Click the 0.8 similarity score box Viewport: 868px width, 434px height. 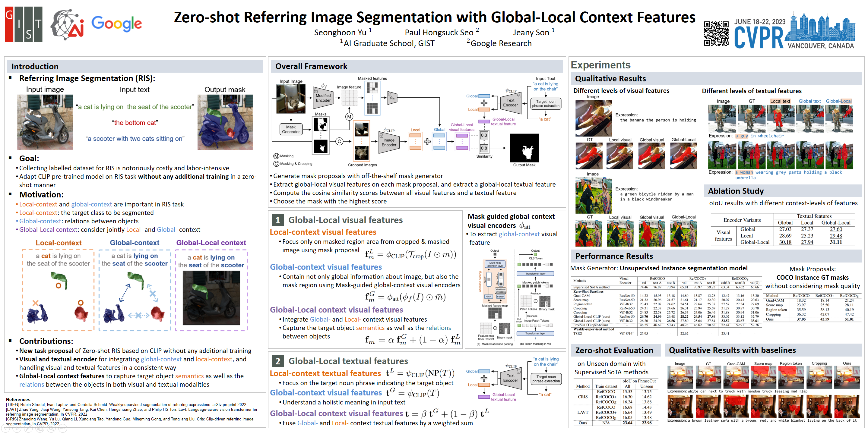coord(484,148)
